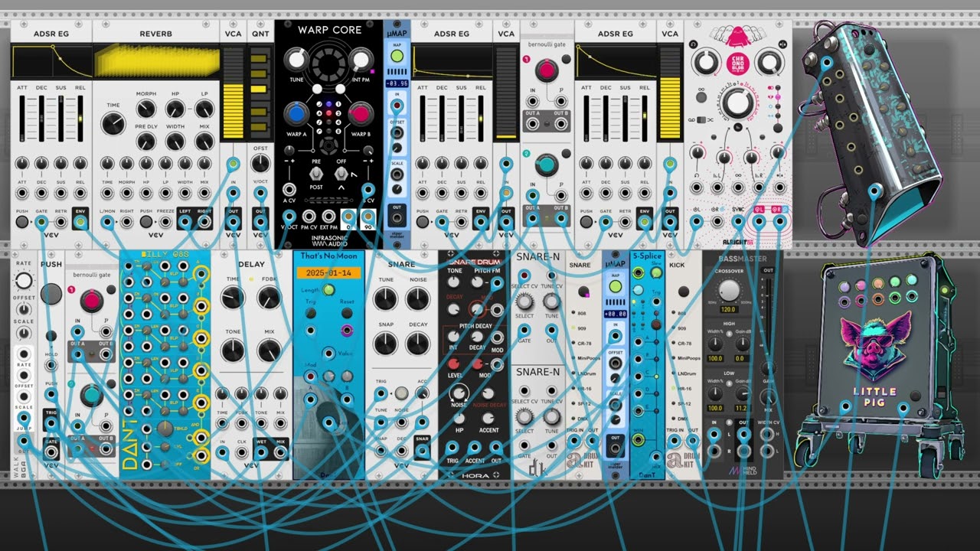Click the REVERB FREEZE input jack
Screen dimensions: 980x551
(165, 222)
